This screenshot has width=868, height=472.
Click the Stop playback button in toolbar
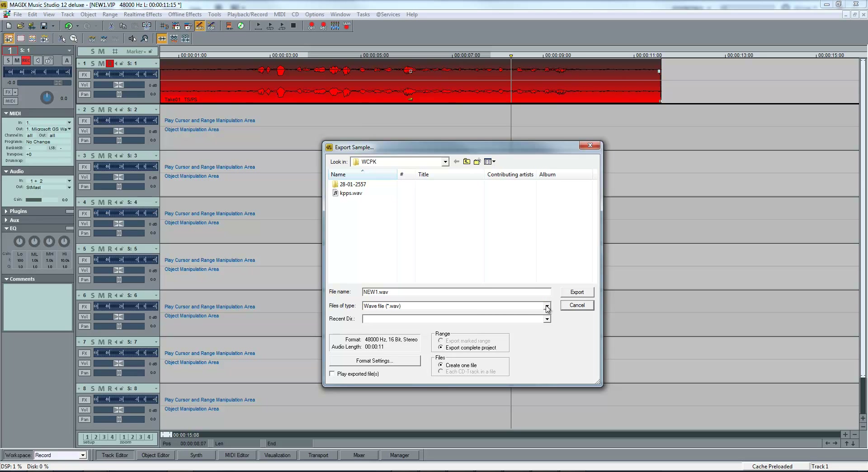(x=293, y=26)
